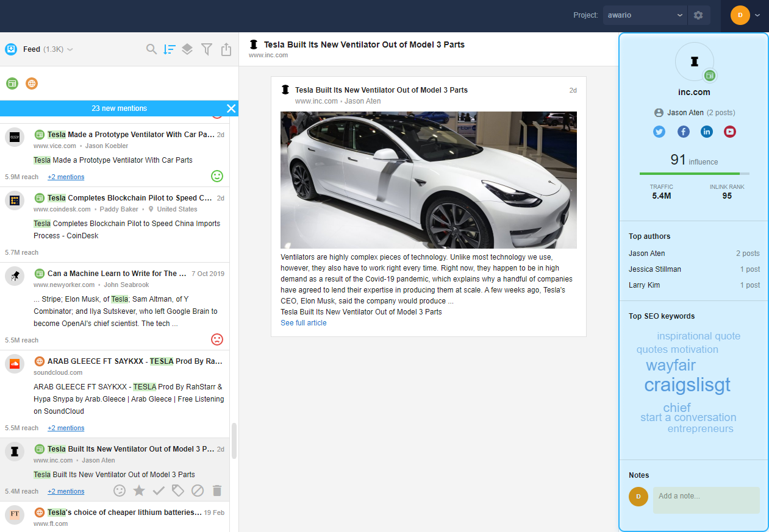Click the group mentions layers icon
The image size is (769, 532).
pyautogui.click(x=187, y=49)
